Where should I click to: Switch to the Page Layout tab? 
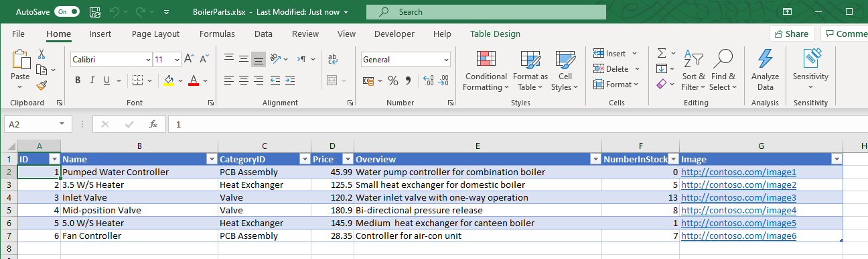[155, 34]
